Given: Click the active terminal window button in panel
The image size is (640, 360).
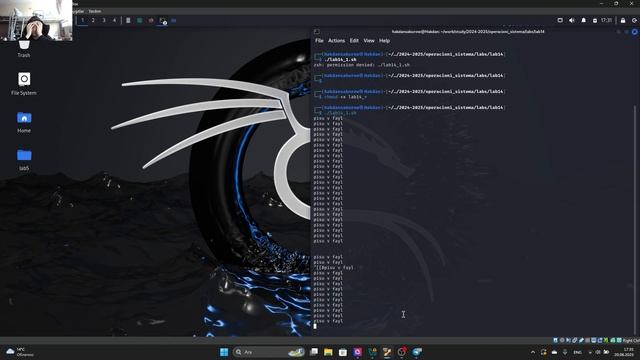Looking at the screenshot, I should (x=163, y=20).
